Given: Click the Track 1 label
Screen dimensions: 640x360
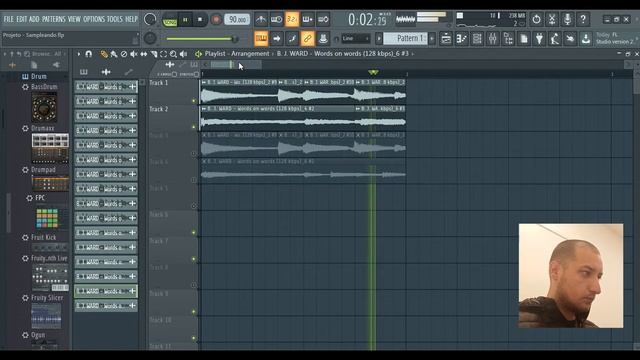Looking at the screenshot, I should coord(159,83).
